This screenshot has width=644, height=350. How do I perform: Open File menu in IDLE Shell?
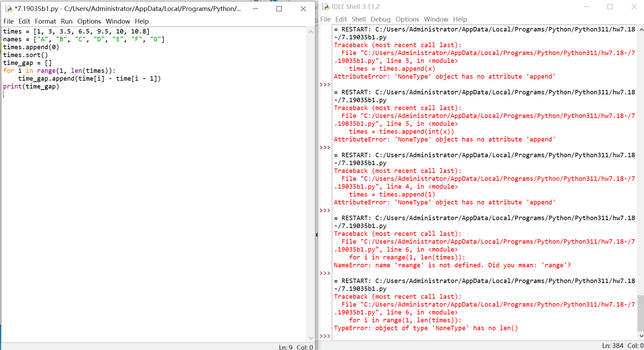click(325, 19)
